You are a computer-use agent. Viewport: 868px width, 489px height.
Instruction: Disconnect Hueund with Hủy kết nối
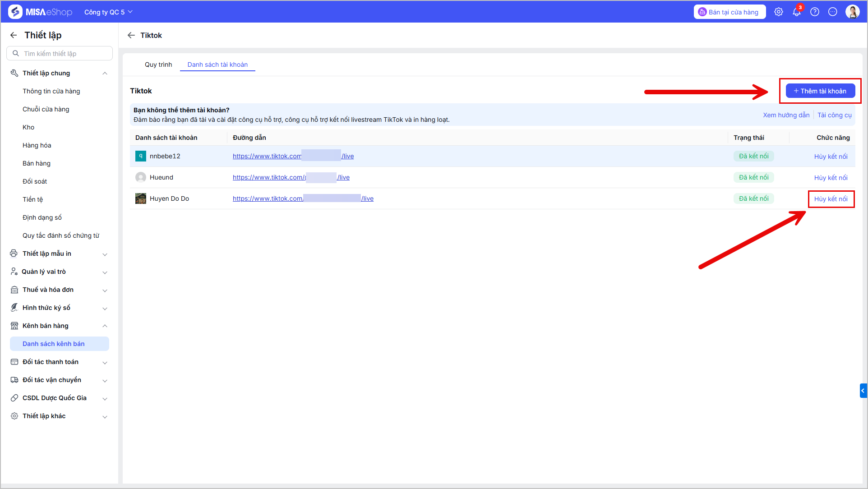pyautogui.click(x=831, y=178)
